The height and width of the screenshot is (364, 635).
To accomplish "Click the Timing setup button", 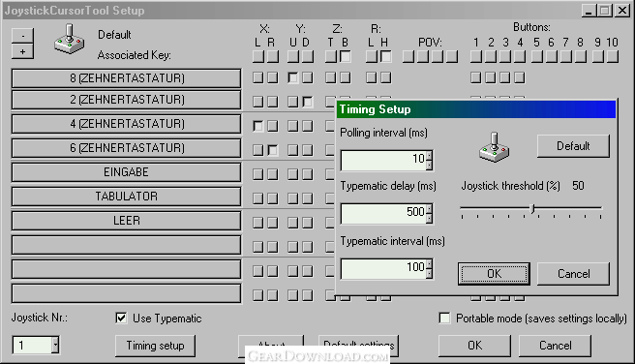I will click(x=155, y=346).
